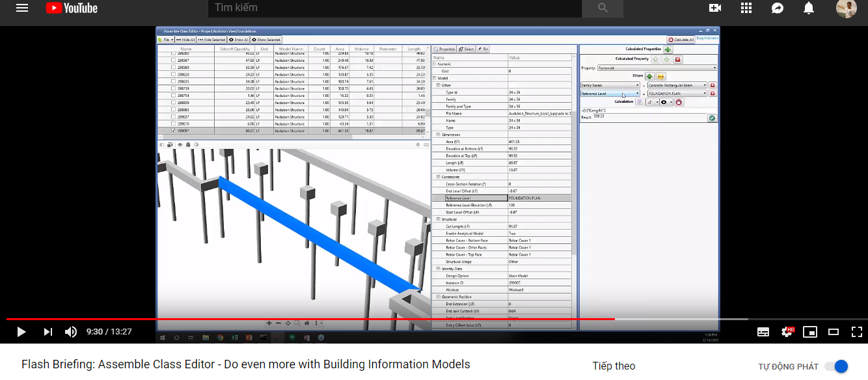868x380 pixels.
Task: Click the green plus icon beside Filters
Action: coord(649,76)
